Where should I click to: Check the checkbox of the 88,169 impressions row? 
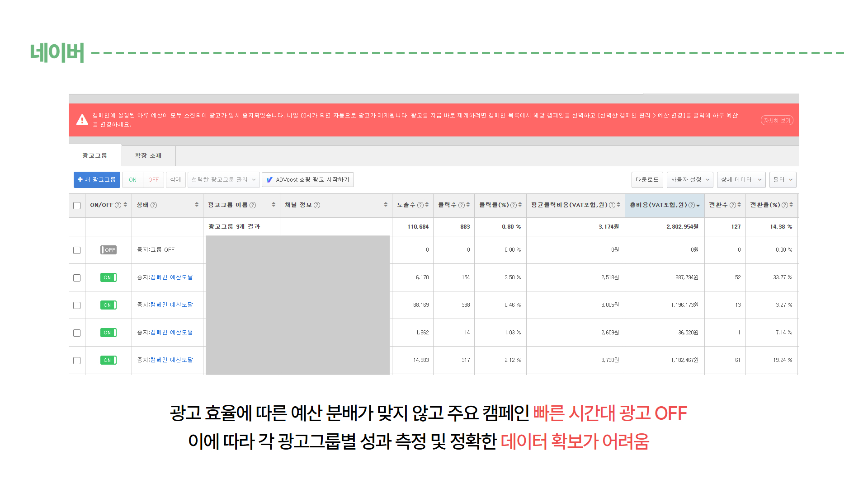pyautogui.click(x=77, y=305)
